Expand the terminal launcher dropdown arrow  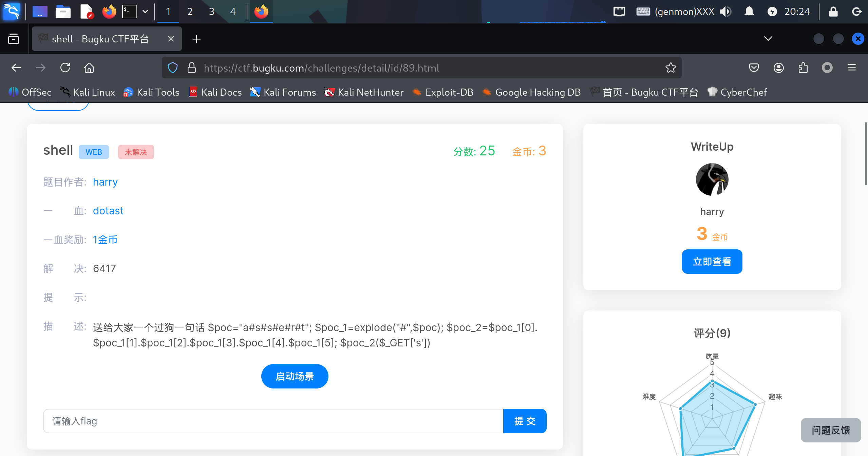[145, 12]
